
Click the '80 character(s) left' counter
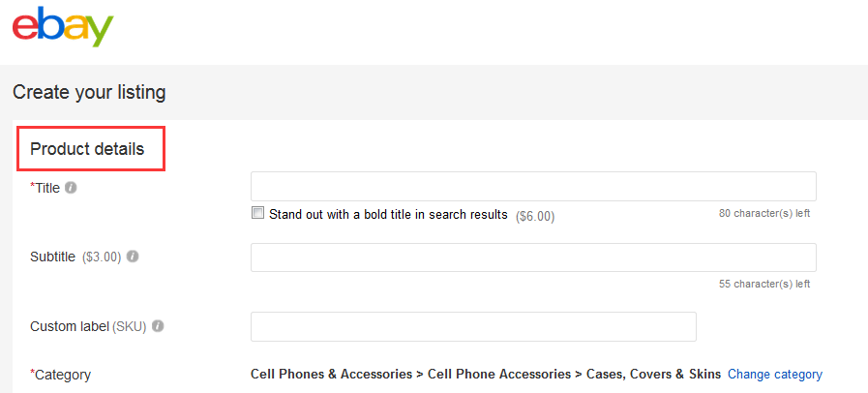pos(763,213)
